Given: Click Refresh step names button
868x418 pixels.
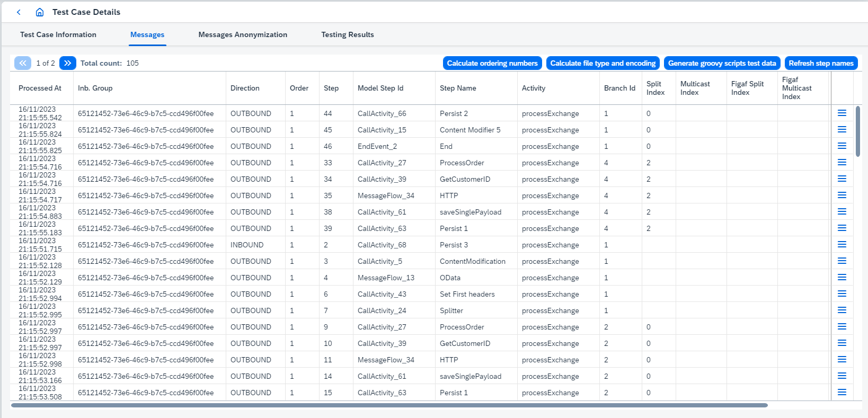Looking at the screenshot, I should (x=821, y=63).
